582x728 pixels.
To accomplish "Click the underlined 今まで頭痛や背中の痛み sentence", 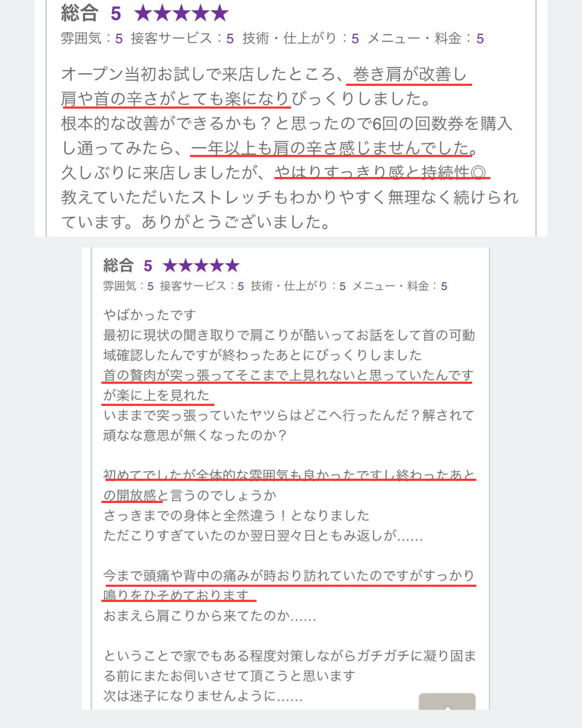I will coord(289,586).
